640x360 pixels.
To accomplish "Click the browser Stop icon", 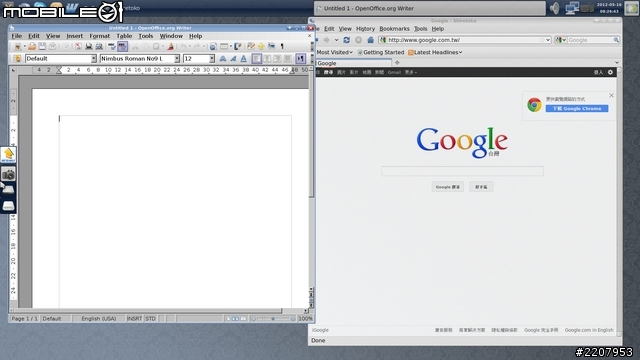I will (358, 40).
